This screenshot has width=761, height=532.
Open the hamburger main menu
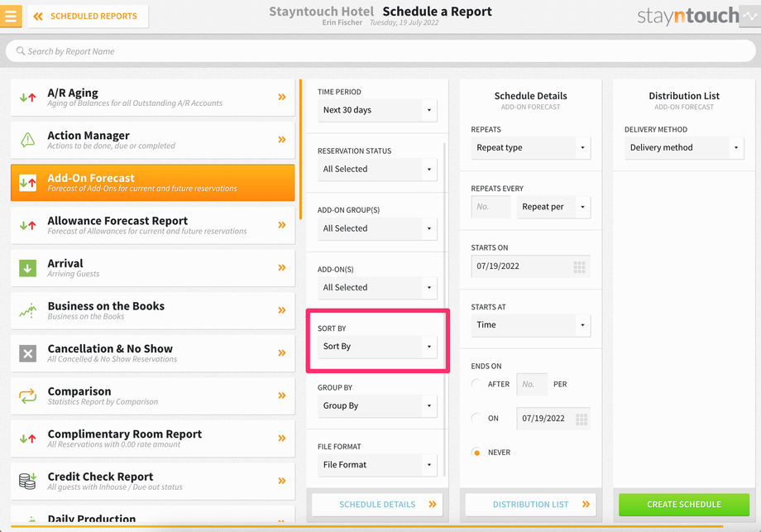pyautogui.click(x=11, y=16)
